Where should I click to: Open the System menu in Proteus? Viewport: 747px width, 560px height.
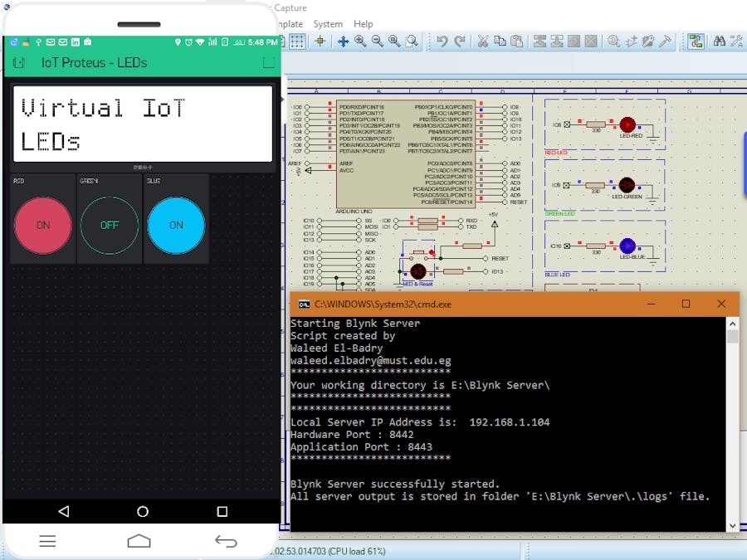click(328, 24)
